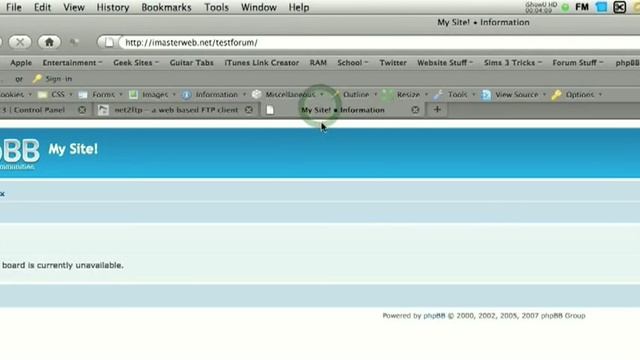Expand the School bookmarks folder
Screen dimensions: 640x360
coord(353,63)
